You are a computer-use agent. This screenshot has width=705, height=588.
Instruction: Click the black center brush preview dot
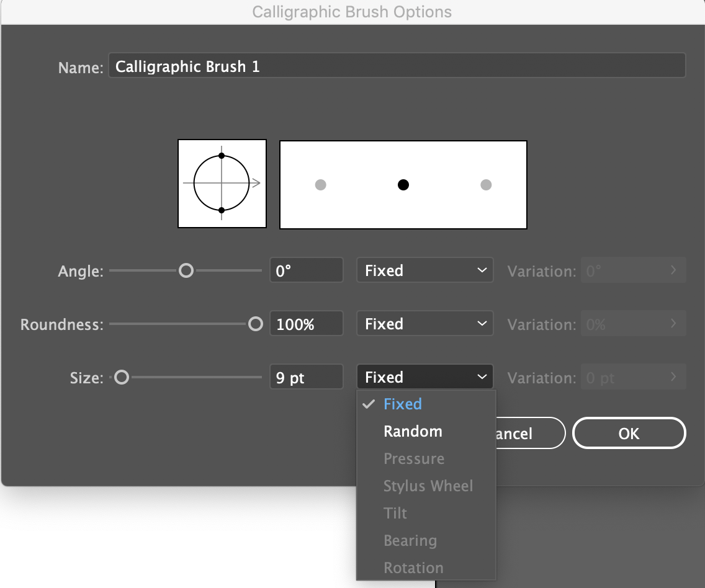point(403,184)
